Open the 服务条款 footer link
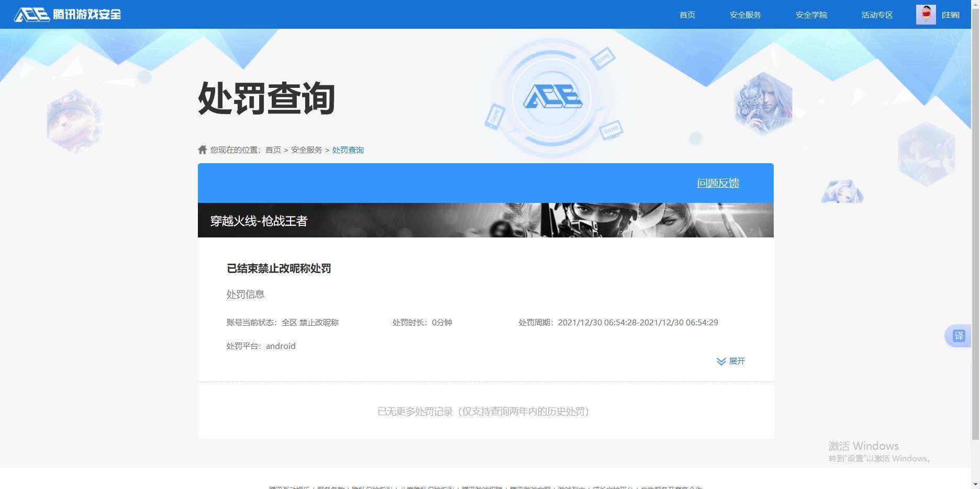Screen dimensions: 980x489 331,486
